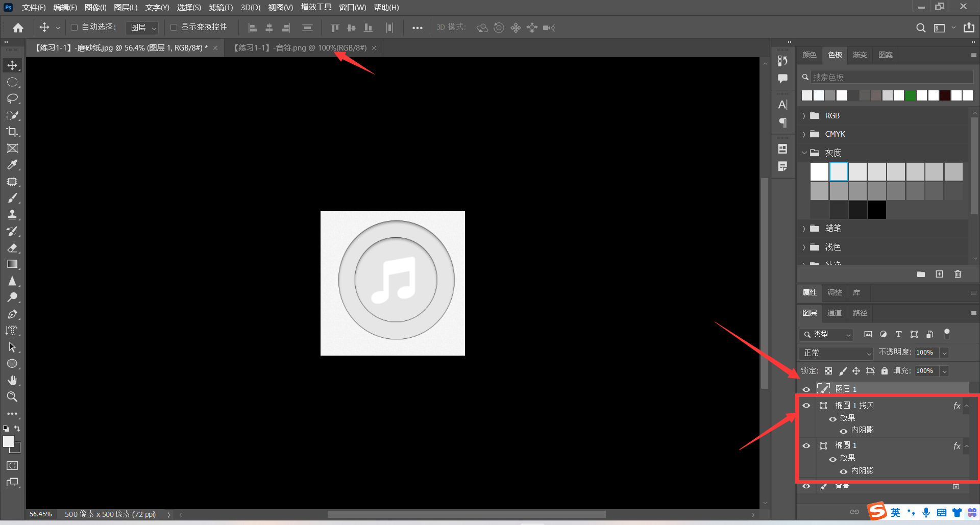Open the 图像(I) menu

tap(95, 7)
